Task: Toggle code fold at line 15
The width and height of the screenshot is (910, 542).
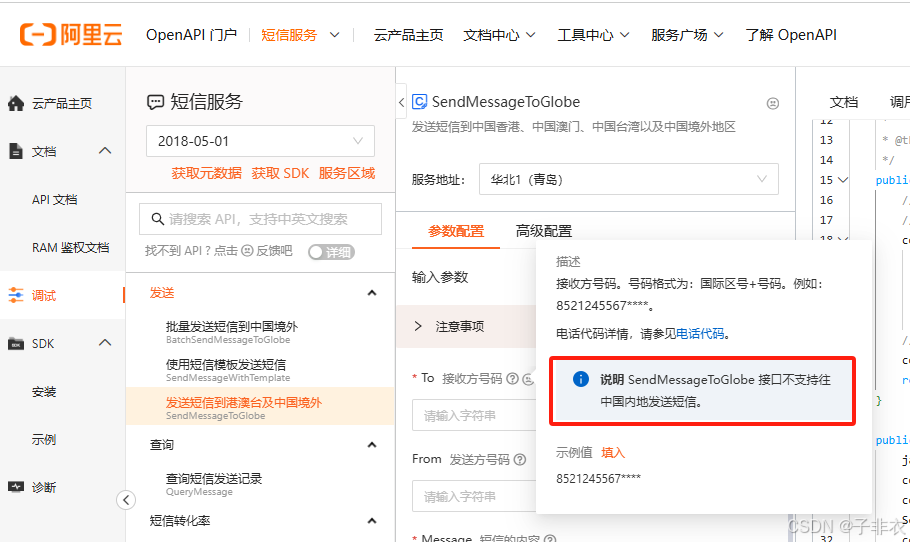Action: pyautogui.click(x=843, y=180)
